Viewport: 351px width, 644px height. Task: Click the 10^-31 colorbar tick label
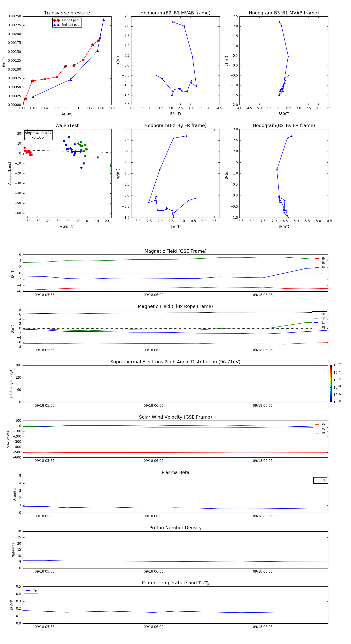(x=337, y=402)
